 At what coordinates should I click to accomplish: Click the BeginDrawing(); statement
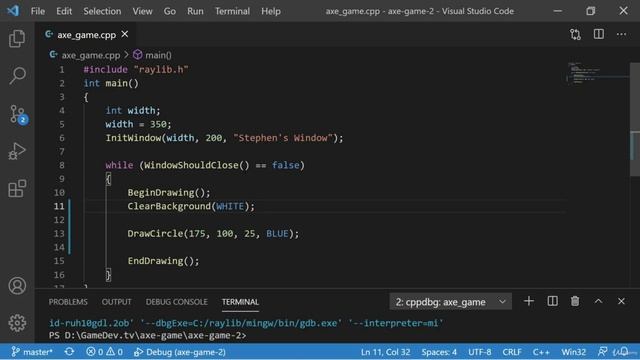[x=169, y=193]
